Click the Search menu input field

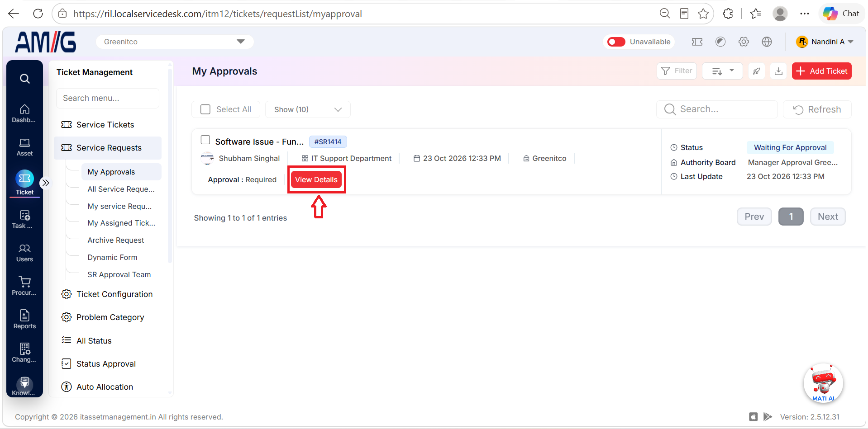(108, 98)
